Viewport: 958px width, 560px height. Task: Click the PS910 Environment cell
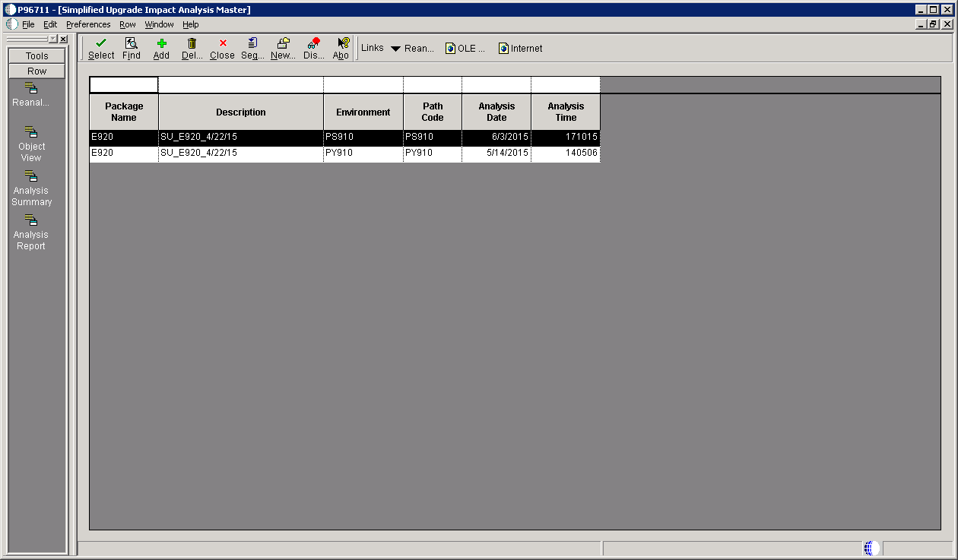[363, 138]
